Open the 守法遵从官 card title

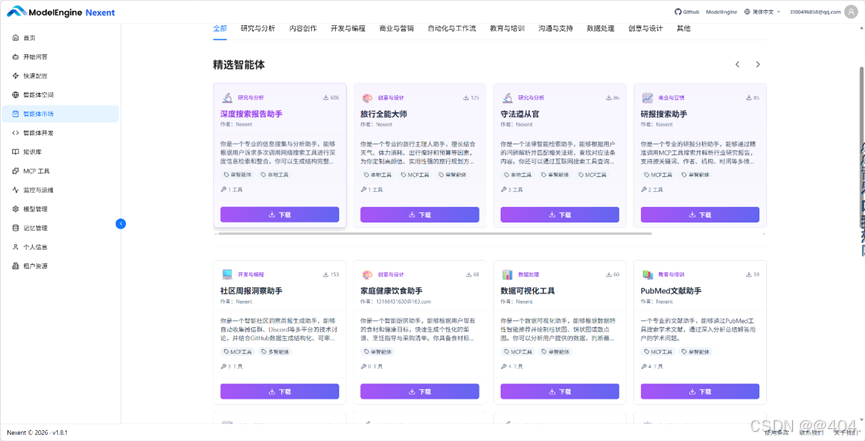click(520, 114)
